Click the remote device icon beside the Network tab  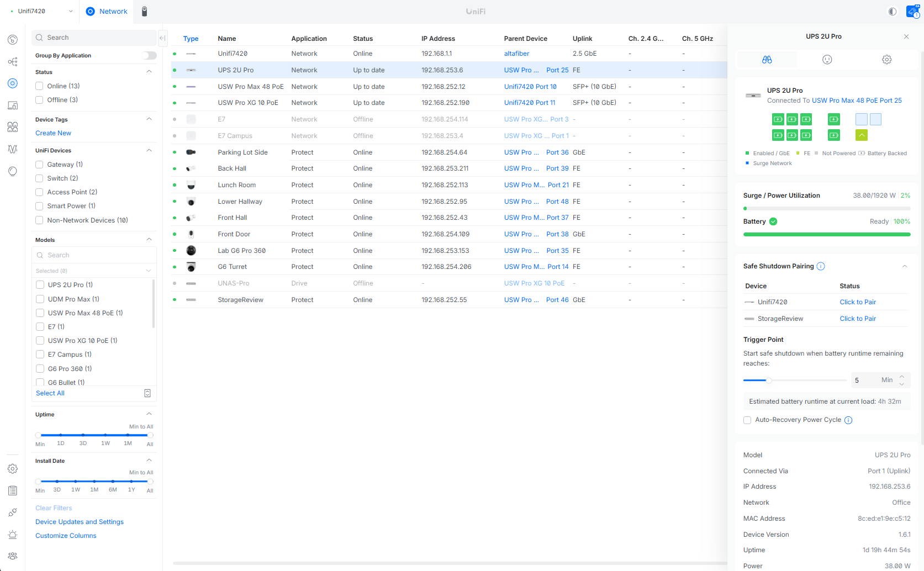point(145,12)
